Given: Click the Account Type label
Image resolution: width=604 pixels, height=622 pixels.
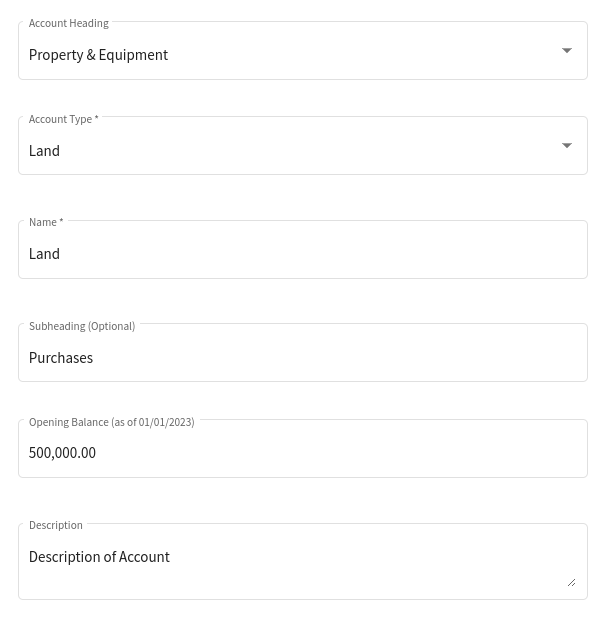Looking at the screenshot, I should 60,119.
